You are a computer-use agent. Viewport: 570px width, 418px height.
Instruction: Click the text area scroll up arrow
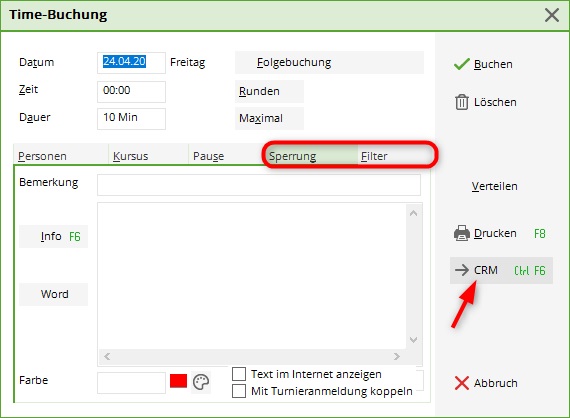[413, 213]
